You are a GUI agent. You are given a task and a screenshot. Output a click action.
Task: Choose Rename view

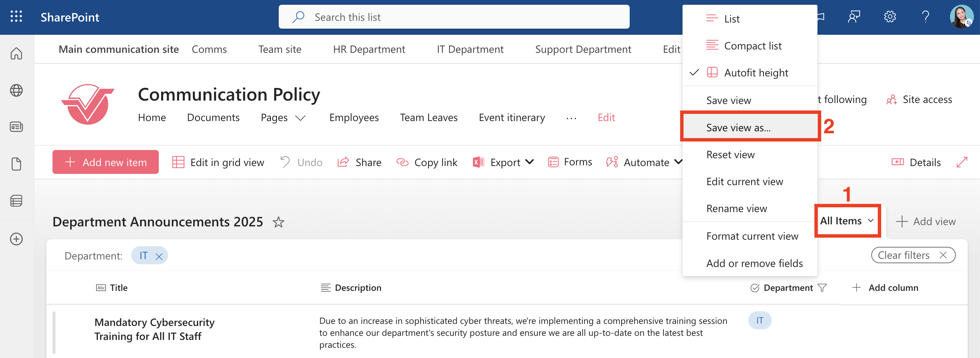pyautogui.click(x=749, y=209)
